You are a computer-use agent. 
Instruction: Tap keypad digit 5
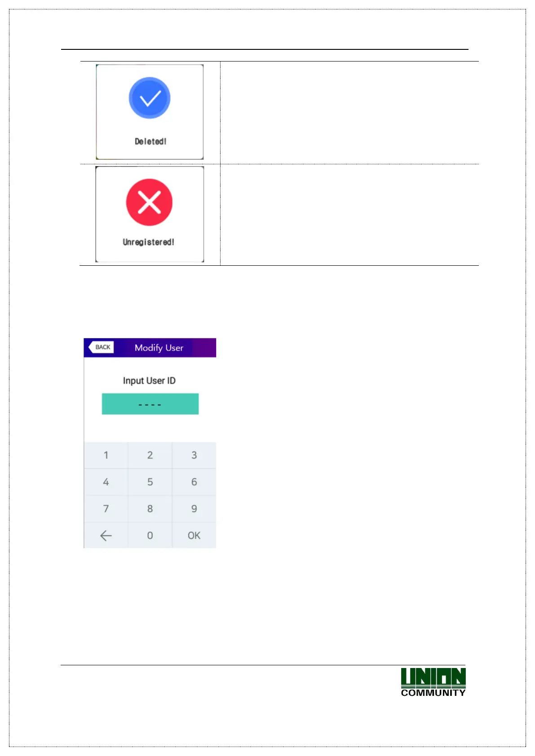click(x=150, y=482)
